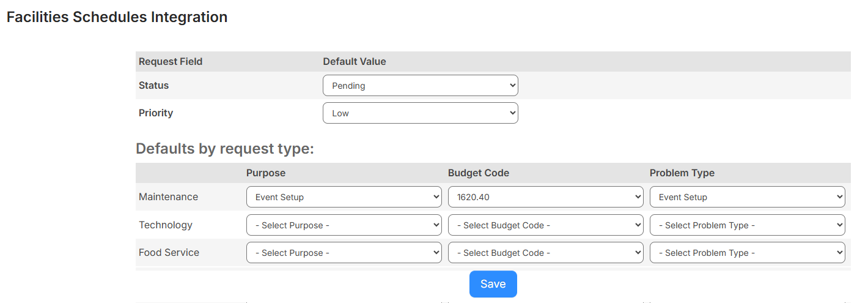Expand the Maintenance Problem Type dropdown

click(x=747, y=197)
